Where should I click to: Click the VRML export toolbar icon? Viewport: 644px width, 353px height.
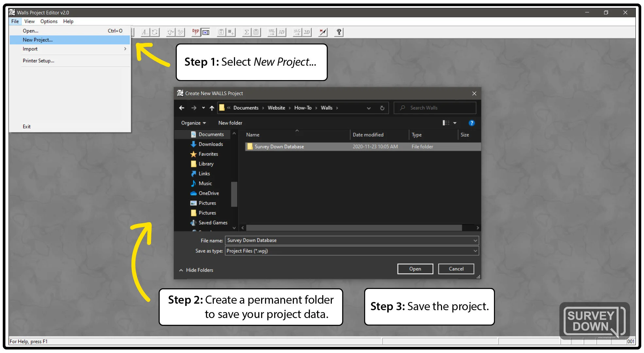[x=272, y=32]
